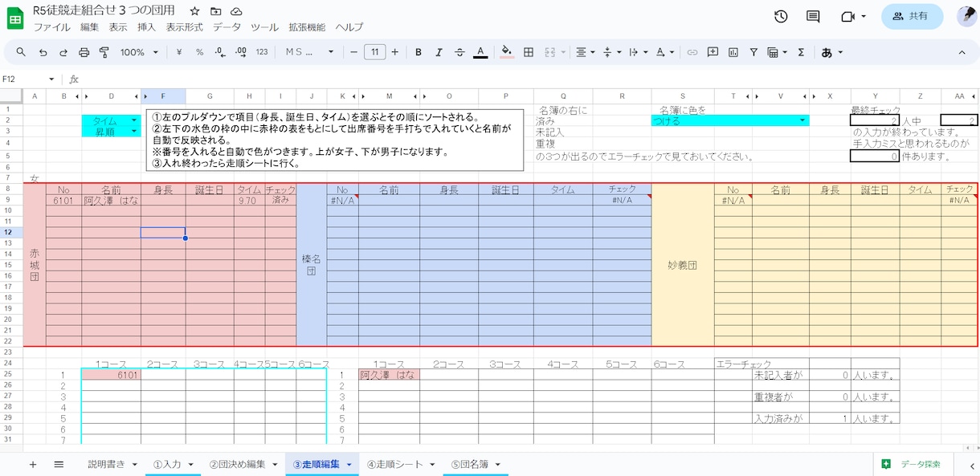Open the Google account avatar
Image resolution: width=980 pixels, height=476 pixels.
[x=966, y=16]
